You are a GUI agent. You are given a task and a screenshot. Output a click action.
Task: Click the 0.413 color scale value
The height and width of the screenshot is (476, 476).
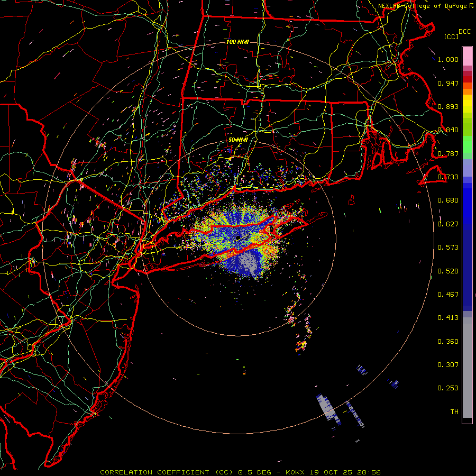tap(448, 318)
